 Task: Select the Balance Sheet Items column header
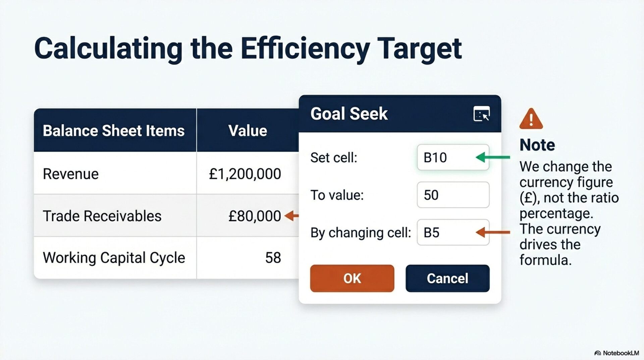click(114, 131)
